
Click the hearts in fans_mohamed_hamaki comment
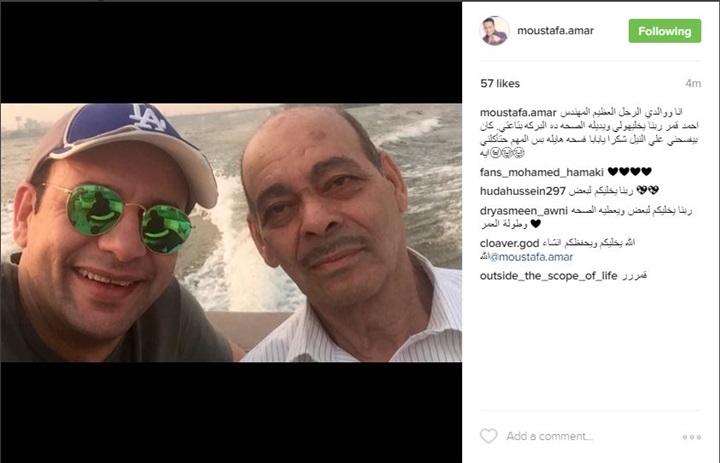point(630,172)
